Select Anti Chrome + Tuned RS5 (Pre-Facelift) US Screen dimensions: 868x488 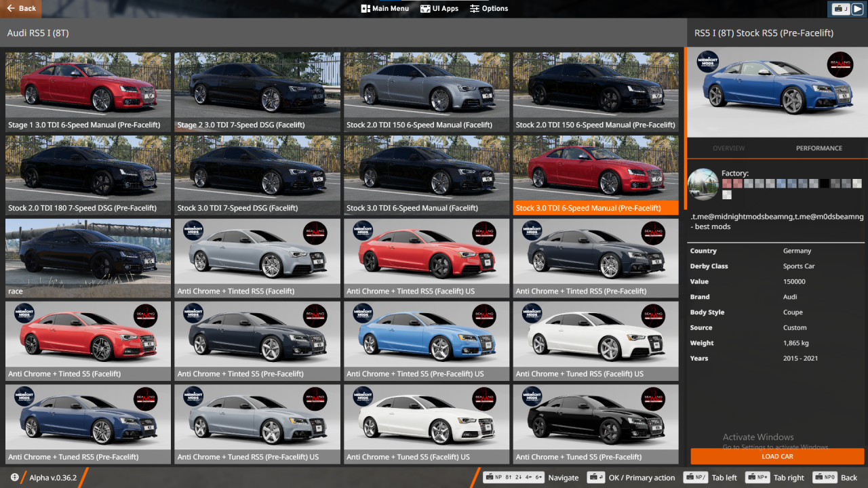pyautogui.click(x=257, y=424)
